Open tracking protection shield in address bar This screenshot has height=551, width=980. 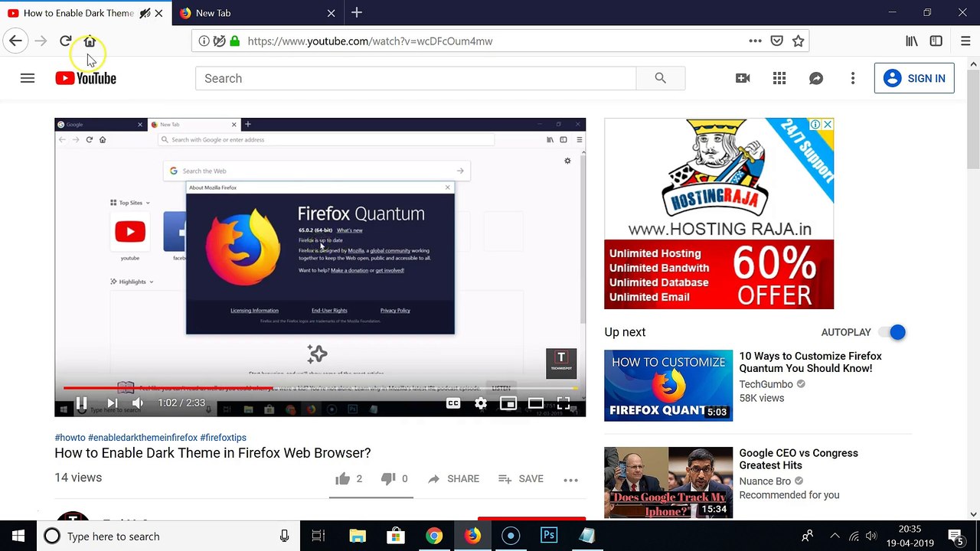click(x=219, y=41)
